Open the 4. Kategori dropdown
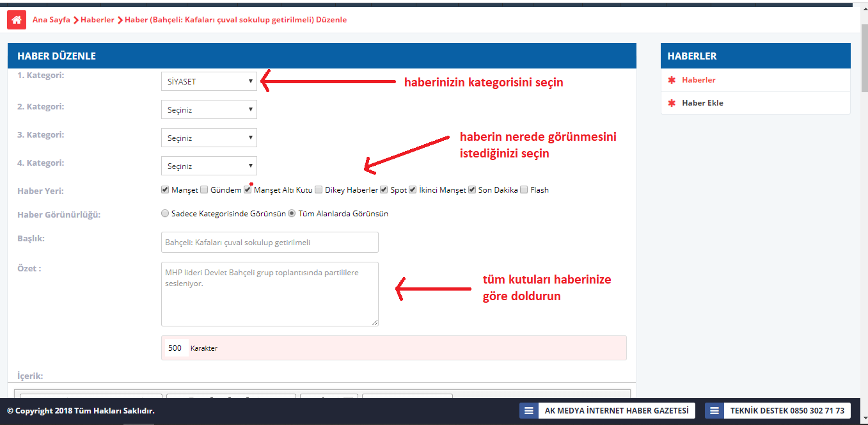 (209, 166)
